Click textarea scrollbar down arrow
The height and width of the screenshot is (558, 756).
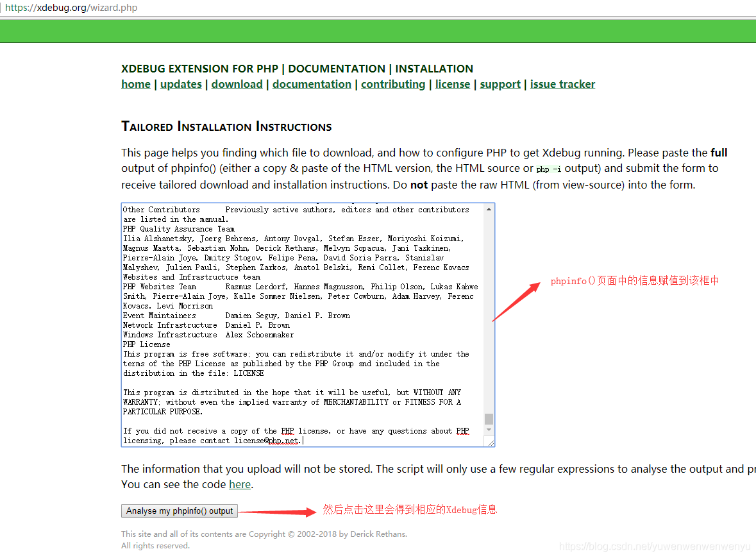click(489, 430)
